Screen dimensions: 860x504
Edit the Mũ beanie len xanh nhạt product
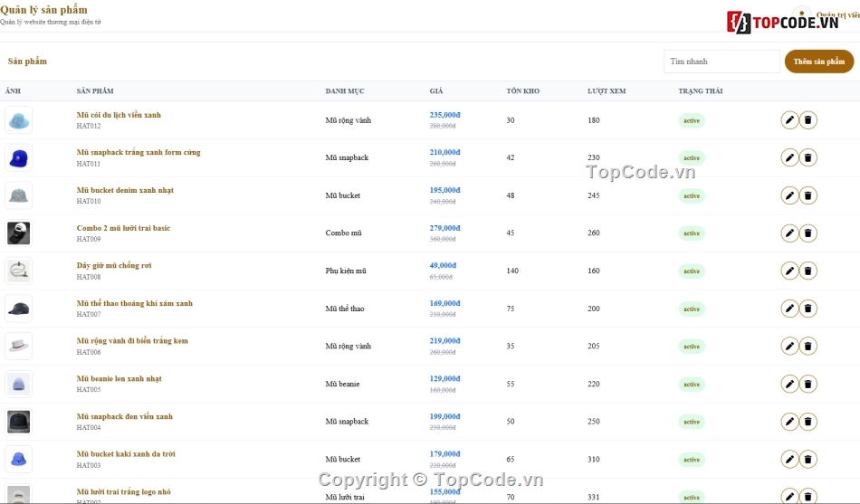[789, 384]
